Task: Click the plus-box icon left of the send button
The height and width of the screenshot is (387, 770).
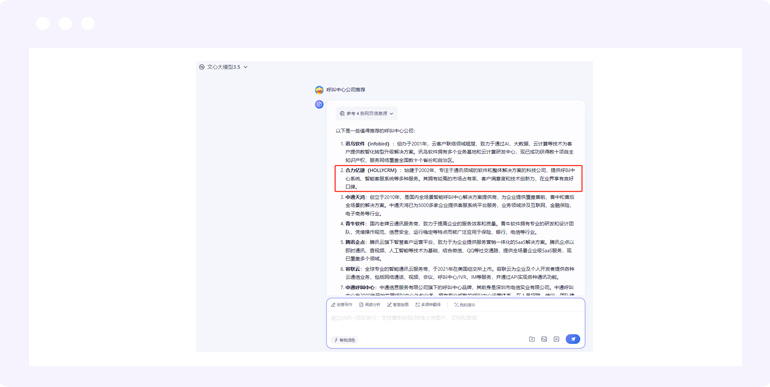Action: pyautogui.click(x=556, y=339)
